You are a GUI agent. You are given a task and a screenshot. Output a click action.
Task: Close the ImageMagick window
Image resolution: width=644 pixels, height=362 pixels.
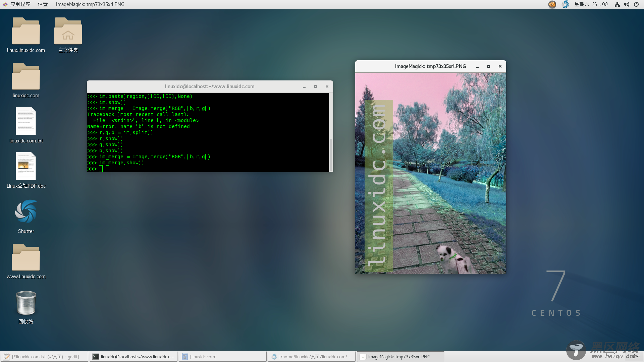point(500,66)
